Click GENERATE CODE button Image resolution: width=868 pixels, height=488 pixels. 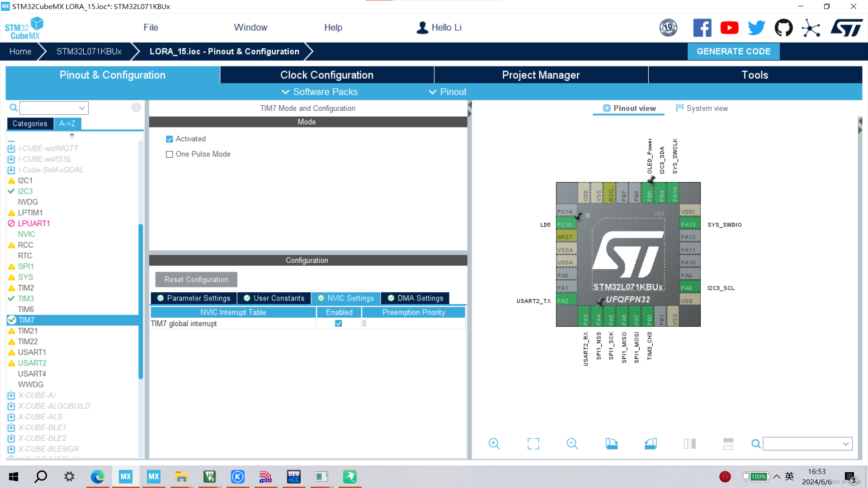coord(733,52)
